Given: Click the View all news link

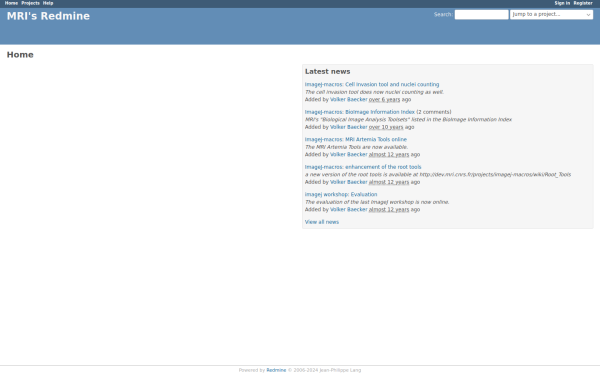Looking at the screenshot, I should click(x=322, y=222).
